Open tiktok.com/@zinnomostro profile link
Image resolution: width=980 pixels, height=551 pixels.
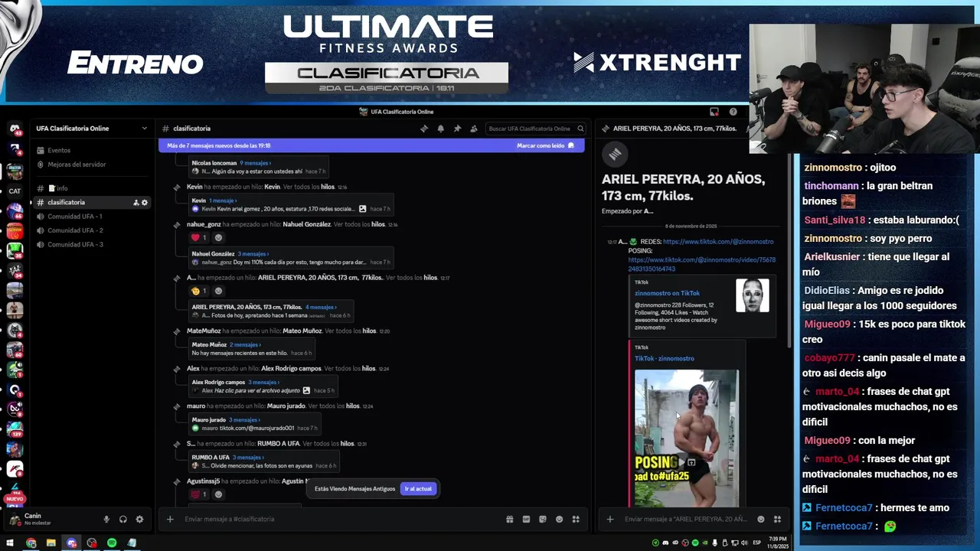[x=718, y=242]
